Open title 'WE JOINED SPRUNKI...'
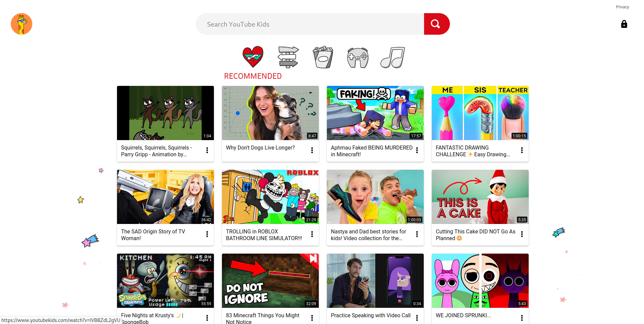This screenshot has height=324, width=644. click(x=463, y=315)
